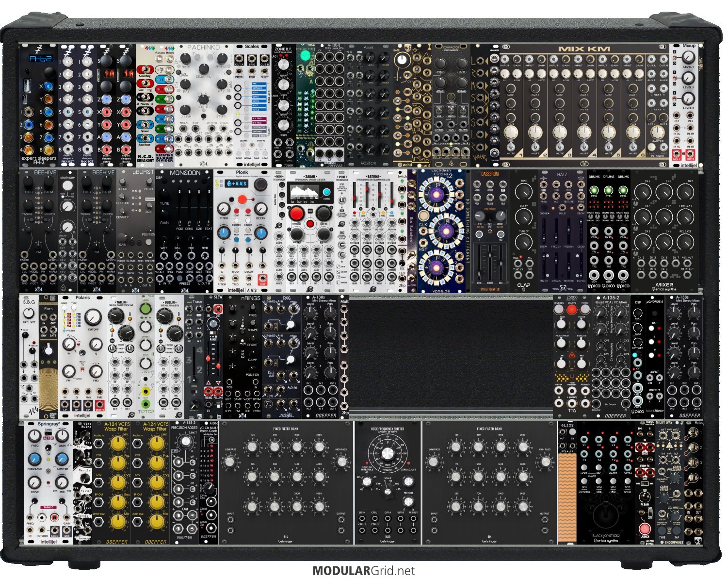Click the Bode Frequency Shifter main dial
The height and width of the screenshot is (581, 728).
[387, 453]
